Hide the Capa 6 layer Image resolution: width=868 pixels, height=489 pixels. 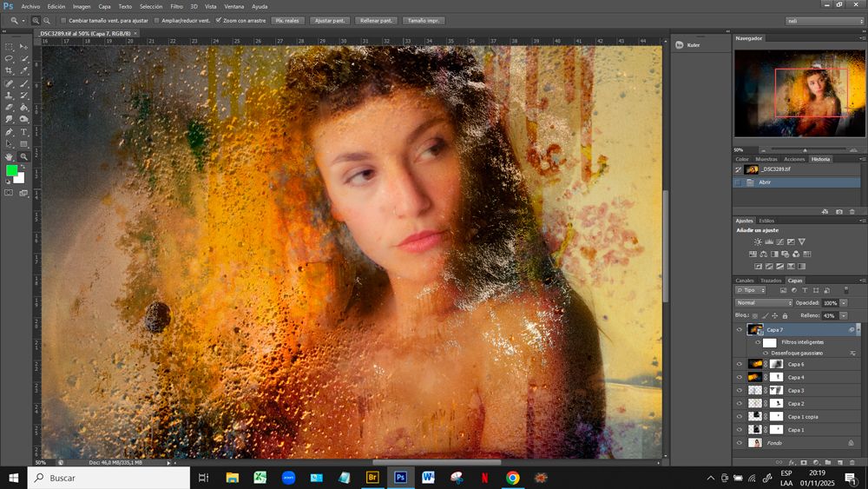740,365
